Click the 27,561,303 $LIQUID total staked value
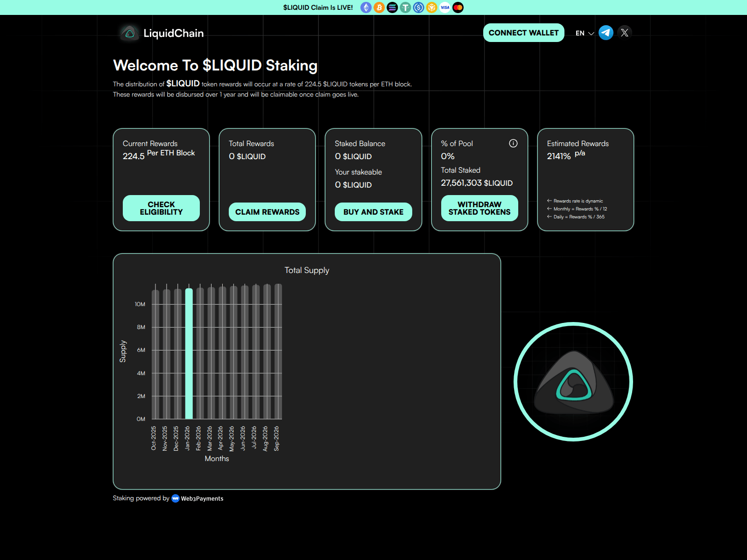This screenshot has width=747, height=560. pos(477,183)
